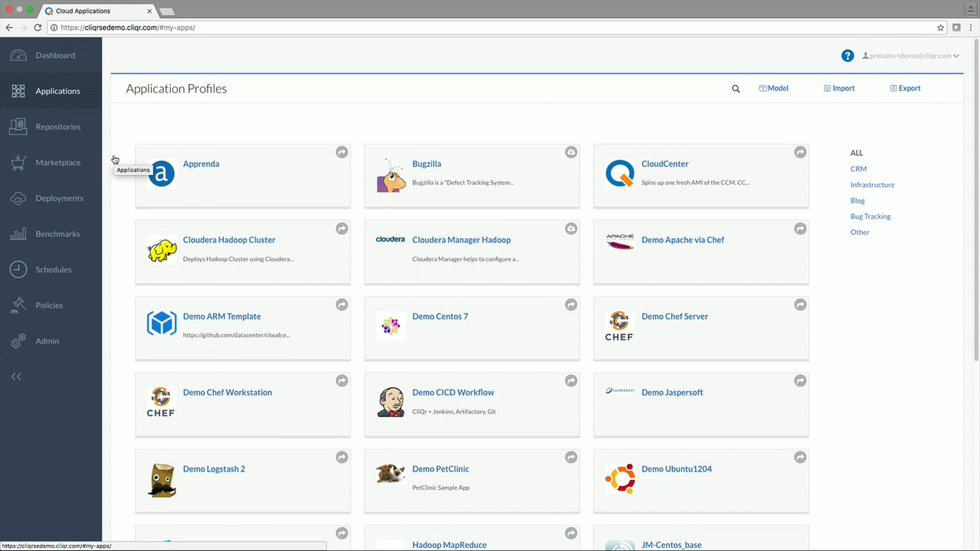Click the Marketplace cart icon
The height and width of the screenshot is (551, 980).
pos(18,162)
